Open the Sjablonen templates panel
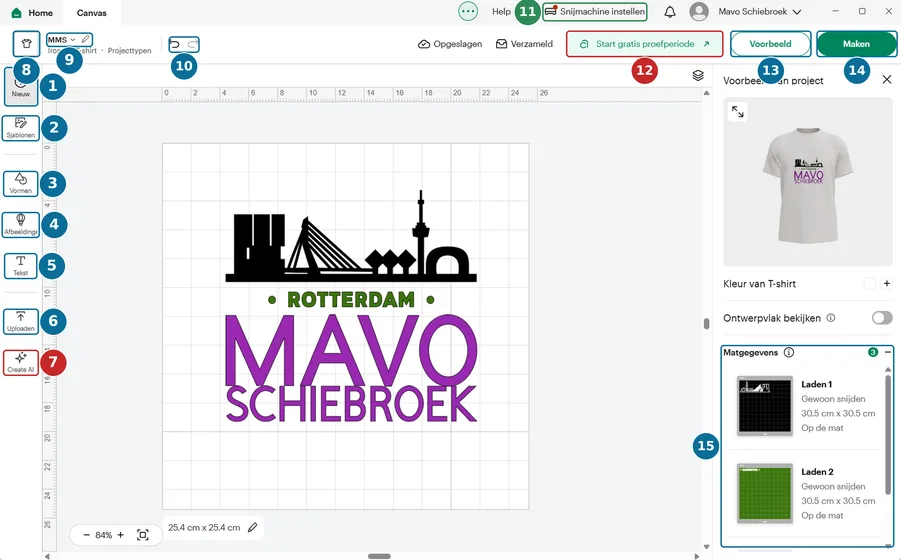The height and width of the screenshot is (560, 901). coord(21,128)
